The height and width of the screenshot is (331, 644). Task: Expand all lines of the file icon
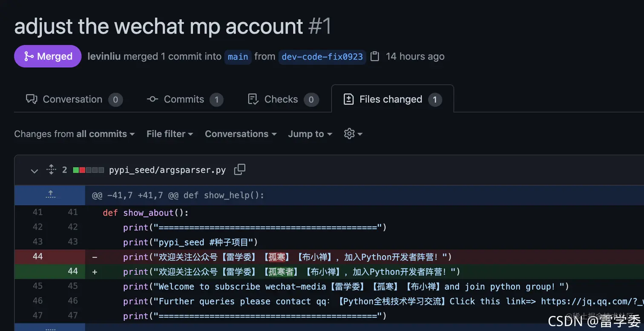(x=51, y=170)
